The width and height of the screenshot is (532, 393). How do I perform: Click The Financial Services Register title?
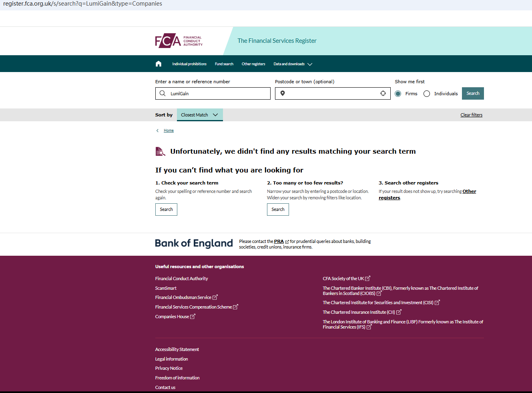click(277, 41)
